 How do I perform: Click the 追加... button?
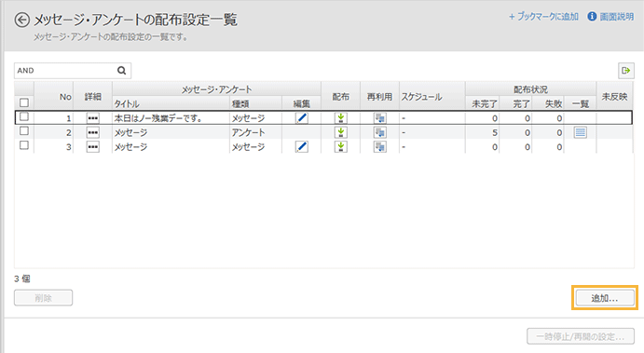(605, 298)
